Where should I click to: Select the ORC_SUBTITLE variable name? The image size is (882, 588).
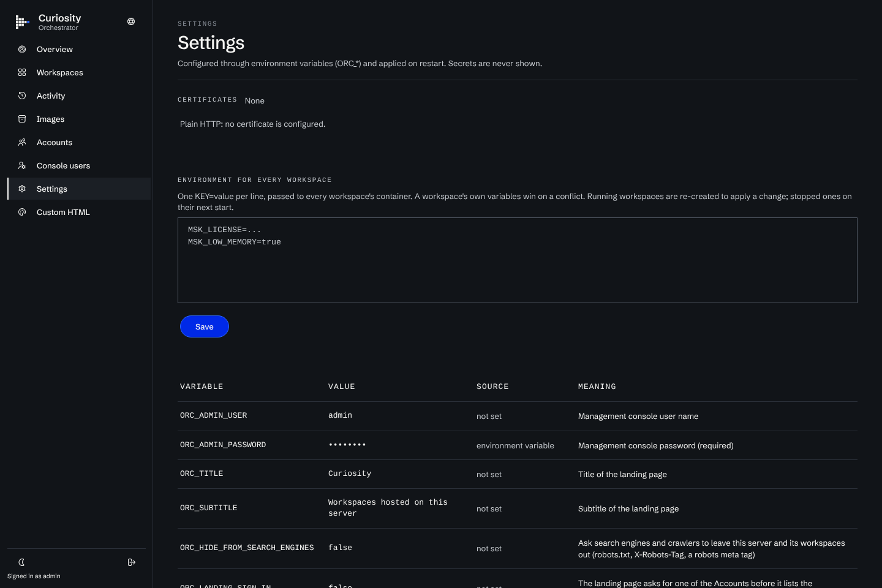click(209, 508)
